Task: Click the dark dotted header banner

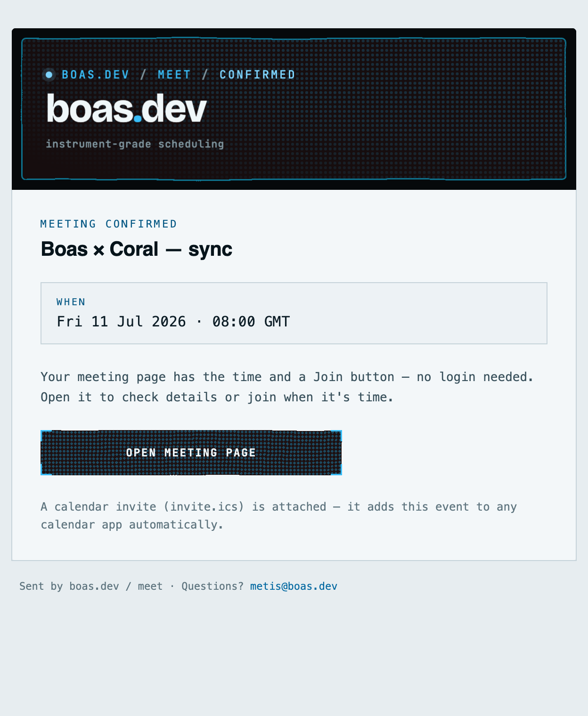Action: tap(294, 109)
